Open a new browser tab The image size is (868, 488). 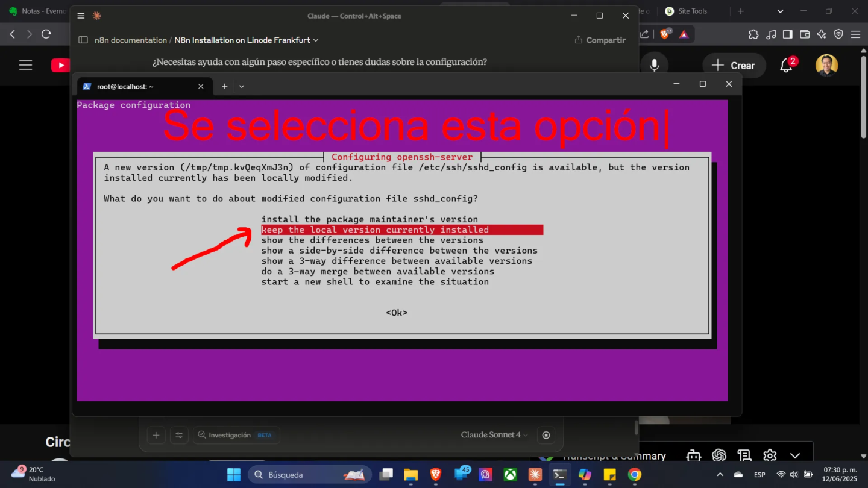point(741,11)
